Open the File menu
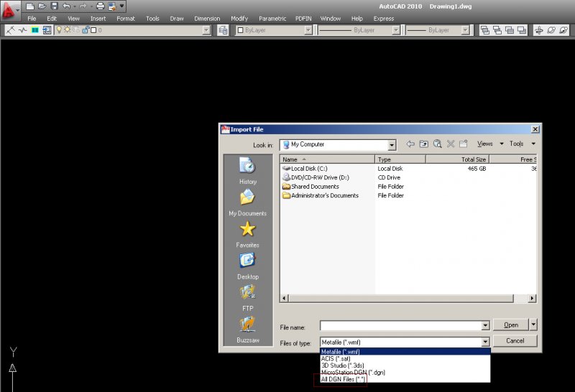Image resolution: width=575 pixels, height=392 pixels. pyautogui.click(x=32, y=19)
